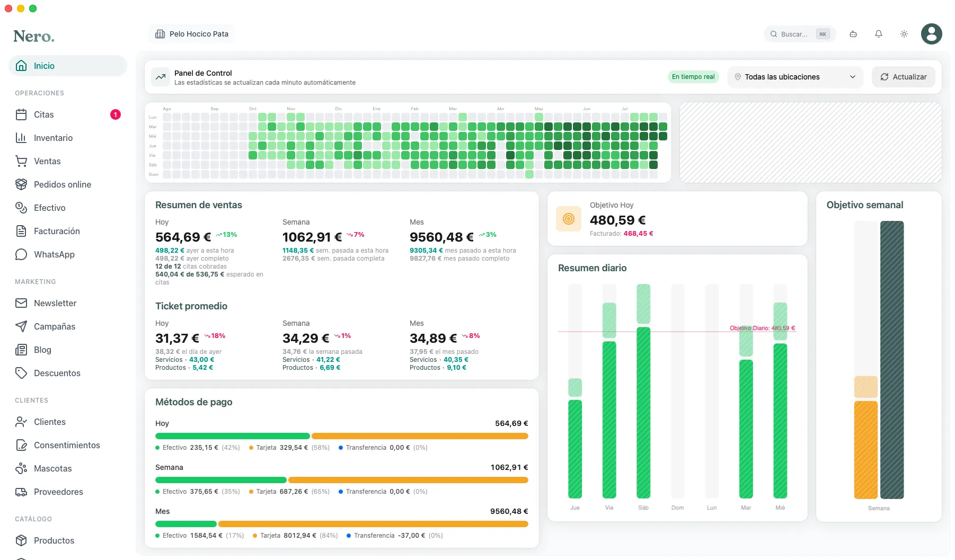Click the assistant bot icon in header

point(853,34)
